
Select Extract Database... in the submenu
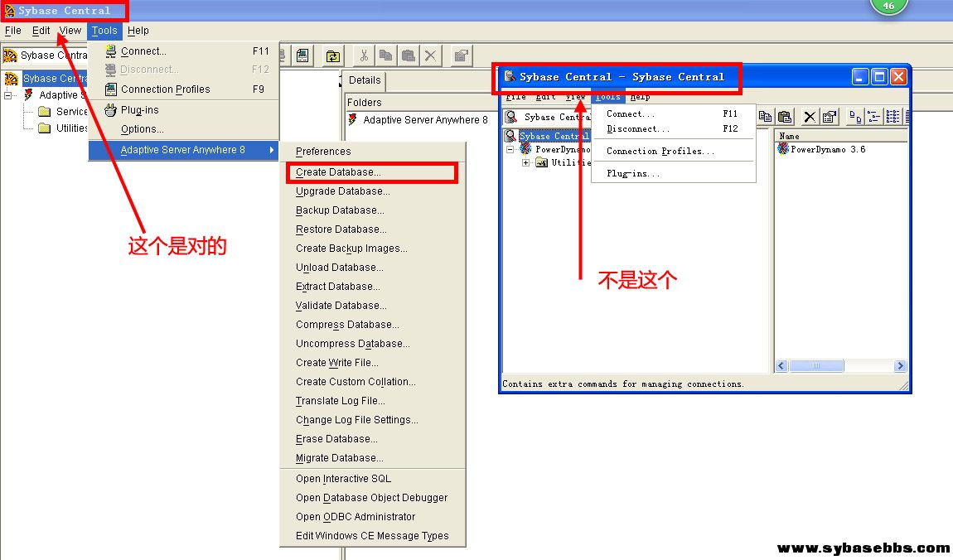pyautogui.click(x=373, y=287)
